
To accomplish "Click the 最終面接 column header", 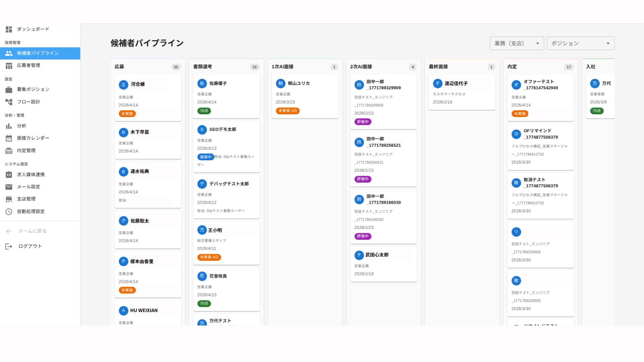I will click(x=438, y=67).
